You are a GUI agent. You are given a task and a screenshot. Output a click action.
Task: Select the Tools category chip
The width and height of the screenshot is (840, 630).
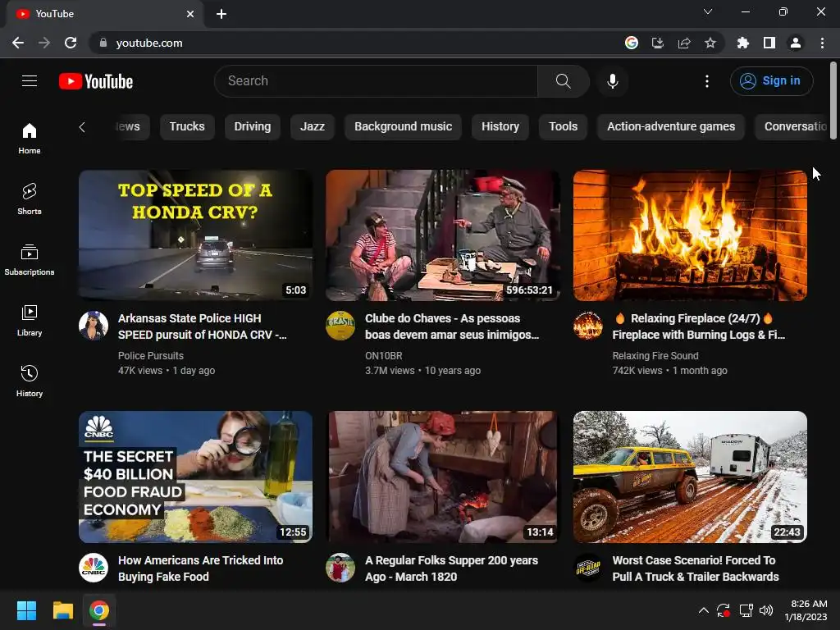coord(563,127)
